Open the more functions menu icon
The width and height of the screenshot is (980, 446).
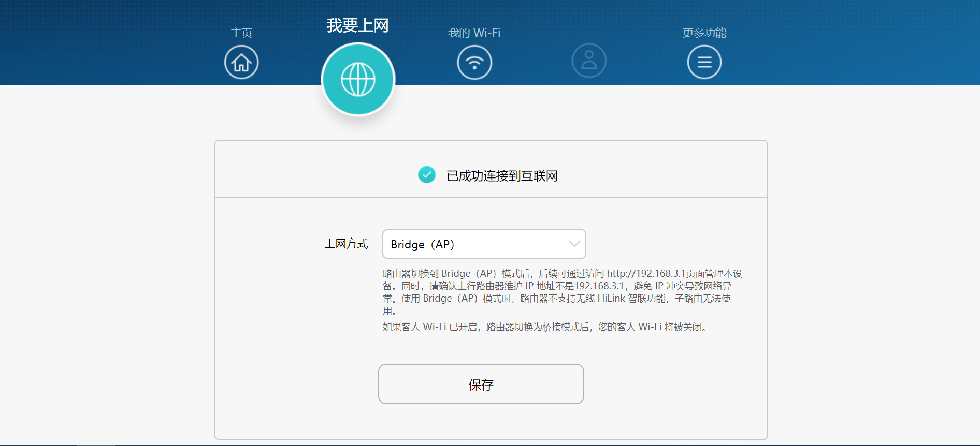[704, 62]
